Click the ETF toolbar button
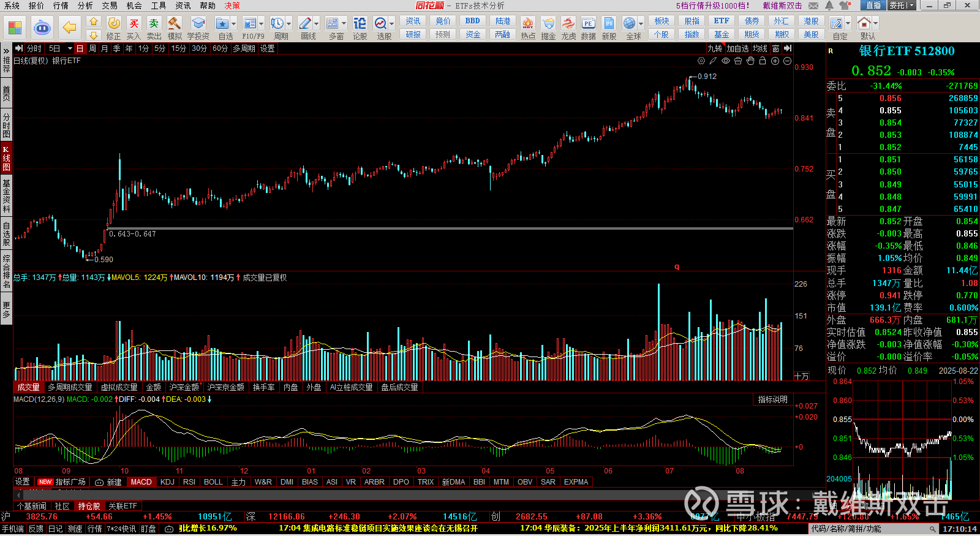 coord(722,21)
